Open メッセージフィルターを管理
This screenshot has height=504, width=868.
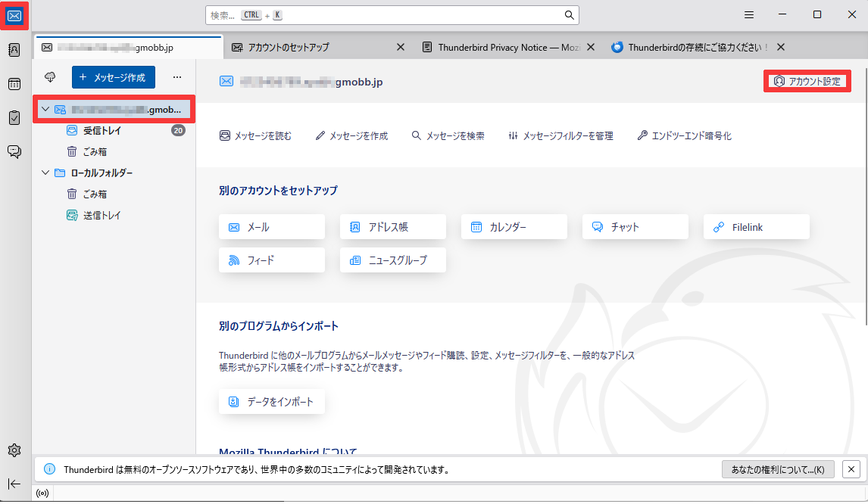tap(560, 135)
